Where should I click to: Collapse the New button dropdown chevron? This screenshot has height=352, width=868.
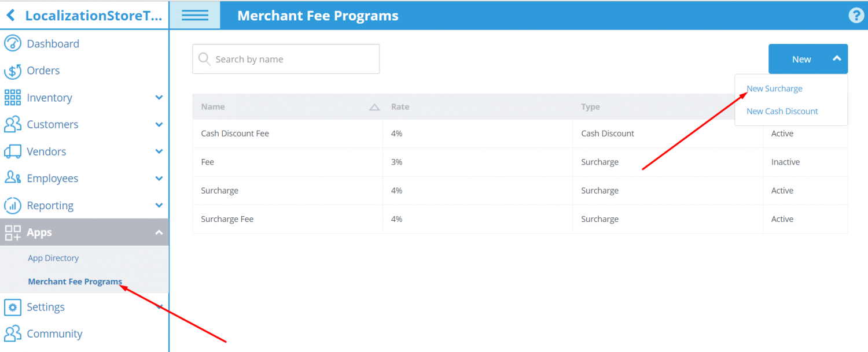pyautogui.click(x=836, y=58)
